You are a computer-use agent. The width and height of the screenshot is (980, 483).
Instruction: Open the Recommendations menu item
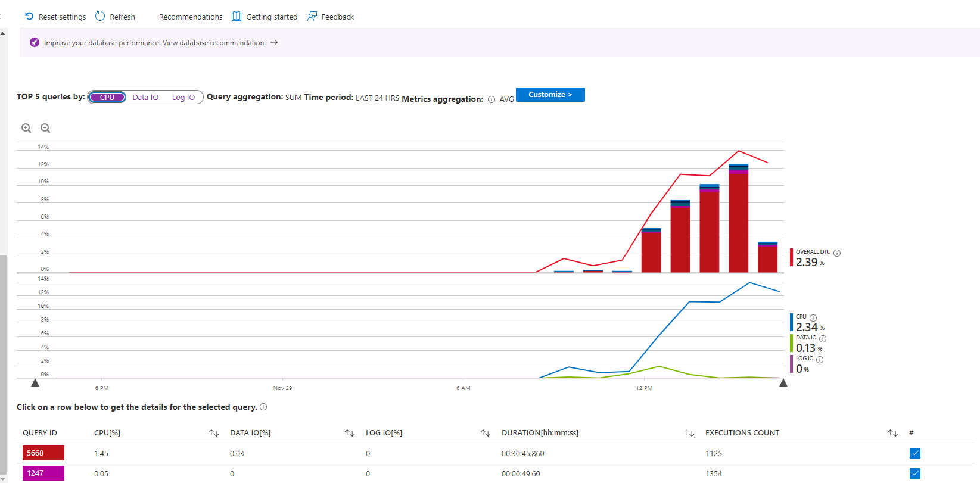click(x=191, y=17)
